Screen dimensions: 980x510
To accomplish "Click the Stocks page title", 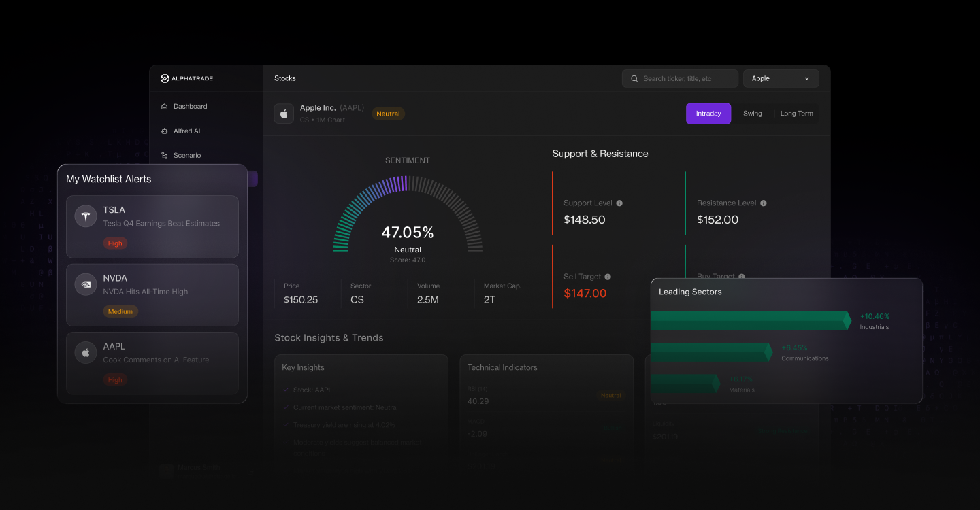I will tap(285, 78).
